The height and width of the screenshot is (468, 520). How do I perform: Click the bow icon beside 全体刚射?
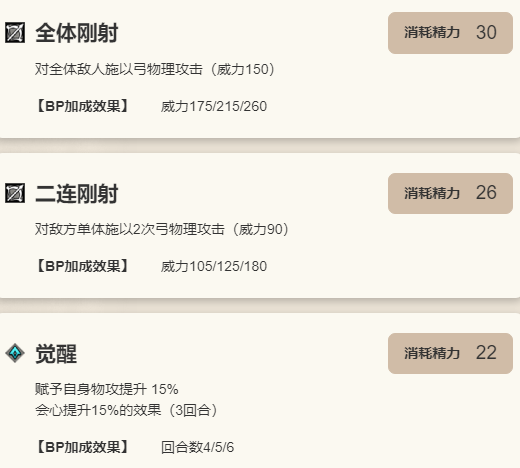point(15,33)
